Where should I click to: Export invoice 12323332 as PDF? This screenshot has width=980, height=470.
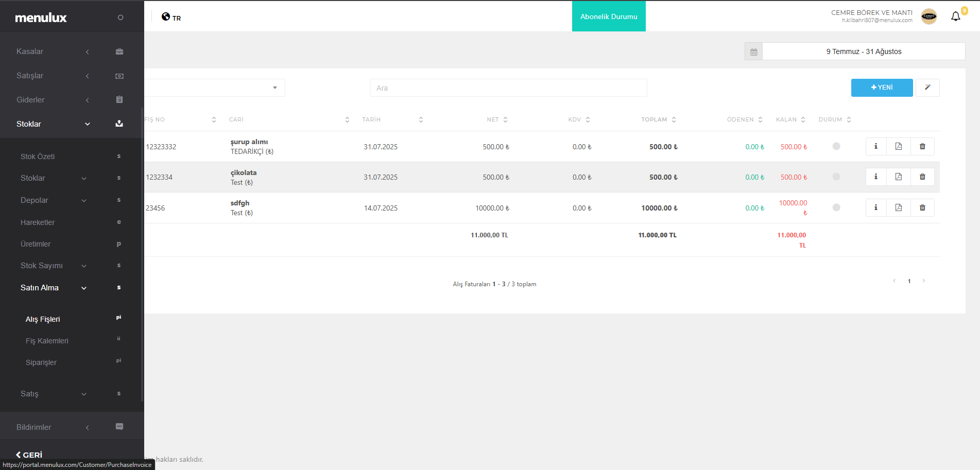899,146
